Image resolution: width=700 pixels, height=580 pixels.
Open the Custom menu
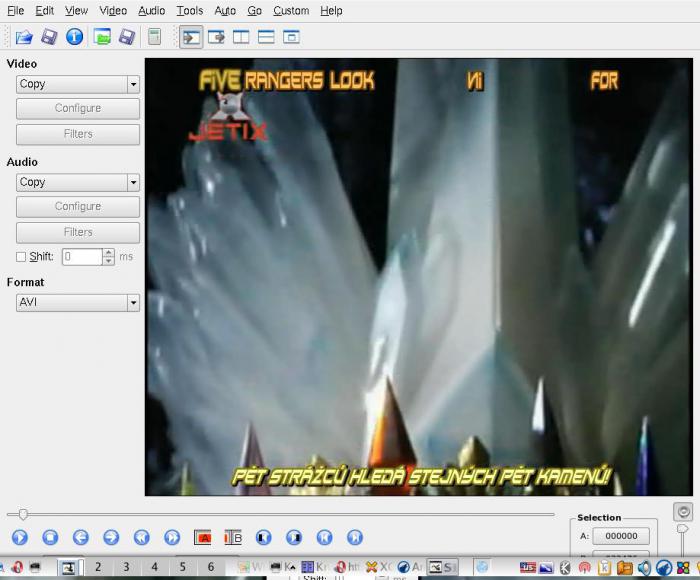[x=291, y=11]
